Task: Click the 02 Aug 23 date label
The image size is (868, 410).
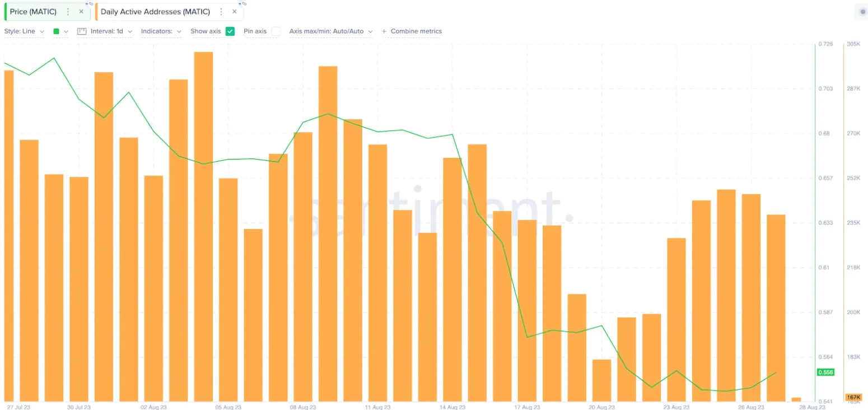Action: pos(153,407)
